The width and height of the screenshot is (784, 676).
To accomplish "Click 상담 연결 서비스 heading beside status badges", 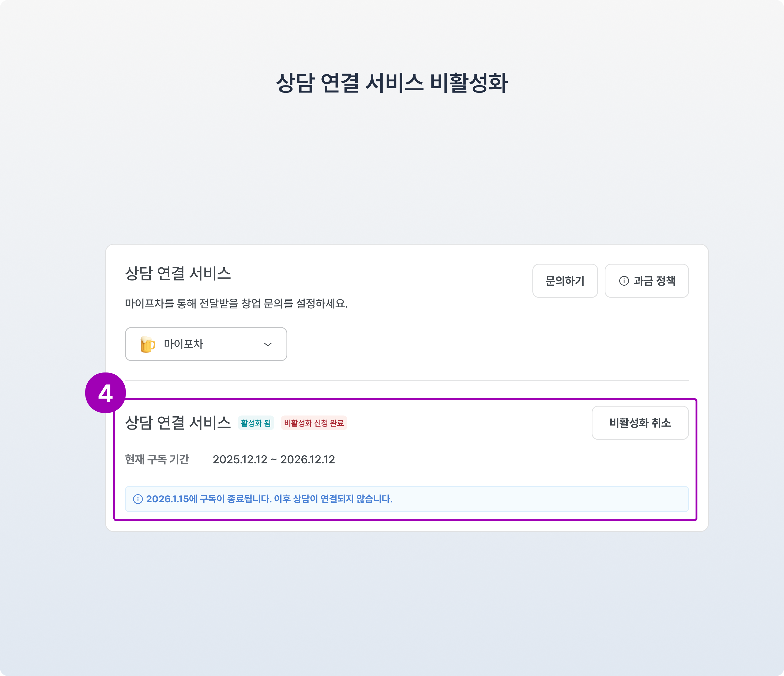I will pos(178,423).
